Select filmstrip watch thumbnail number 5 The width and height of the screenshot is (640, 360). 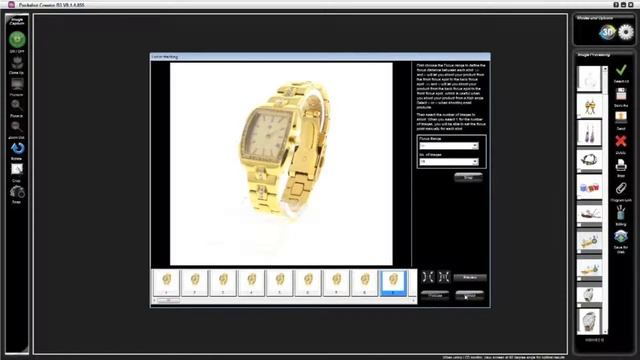click(280, 282)
